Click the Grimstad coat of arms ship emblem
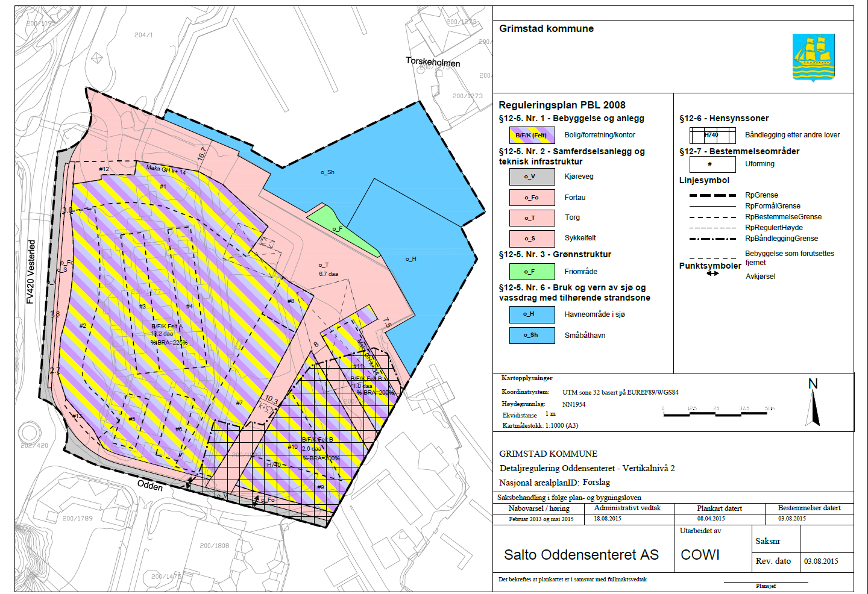868x594 pixels. click(x=813, y=57)
